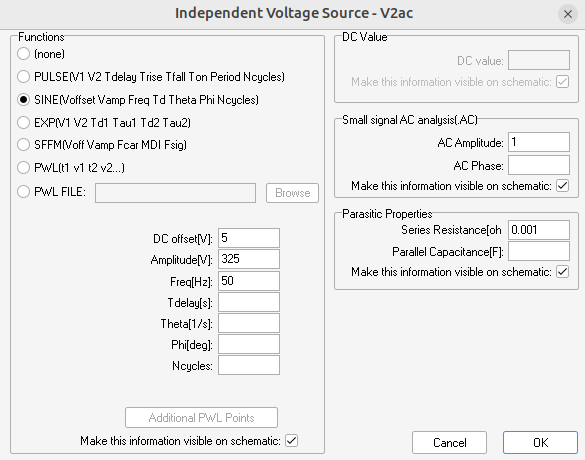
Task: Focus the Ncycles input field
Action: tap(249, 365)
